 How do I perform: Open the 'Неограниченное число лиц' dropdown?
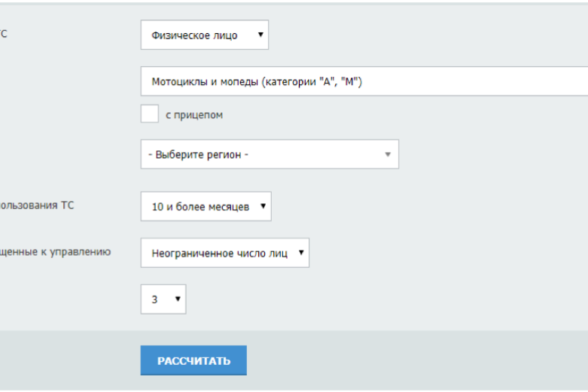(x=224, y=253)
